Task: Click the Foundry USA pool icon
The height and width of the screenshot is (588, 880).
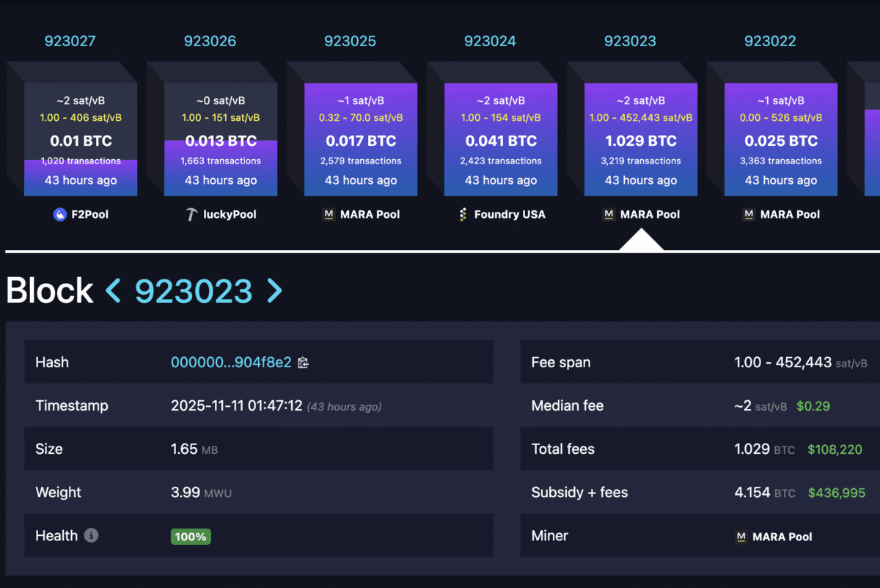Action: [462, 214]
